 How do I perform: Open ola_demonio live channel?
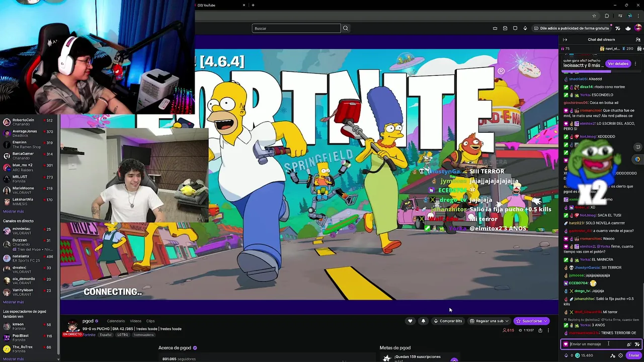pyautogui.click(x=29, y=281)
